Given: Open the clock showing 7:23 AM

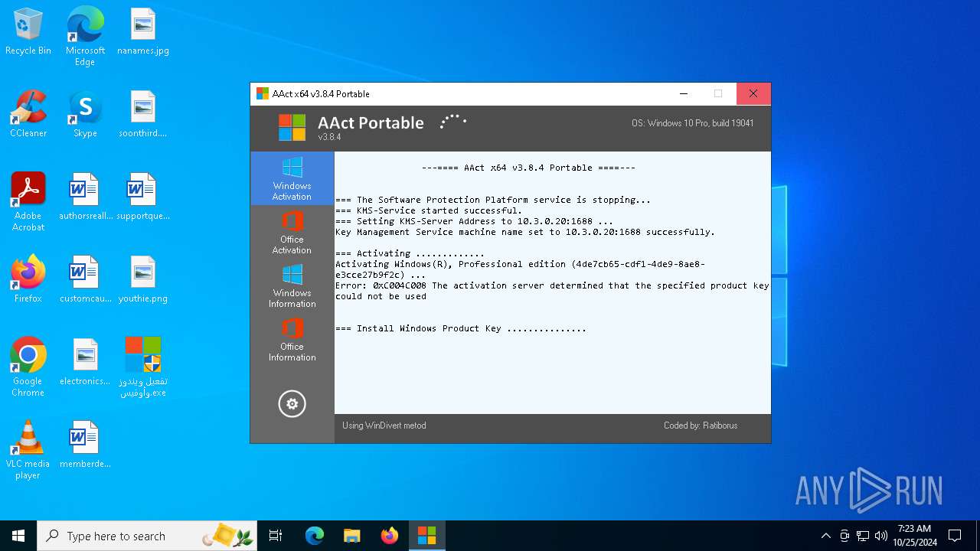Looking at the screenshot, I should [914, 536].
